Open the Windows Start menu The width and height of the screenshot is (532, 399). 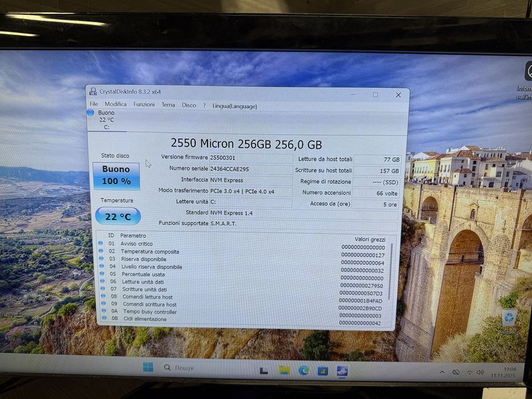click(x=148, y=367)
